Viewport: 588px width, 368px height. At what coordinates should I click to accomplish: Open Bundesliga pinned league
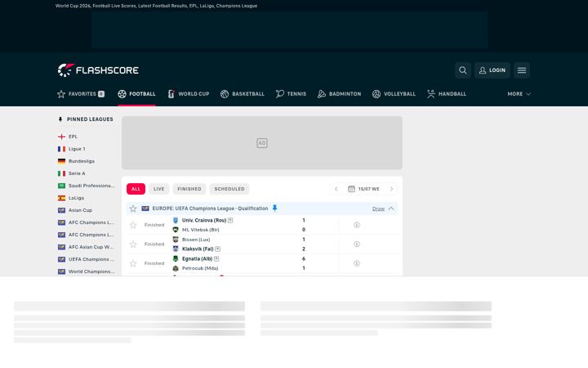click(82, 161)
